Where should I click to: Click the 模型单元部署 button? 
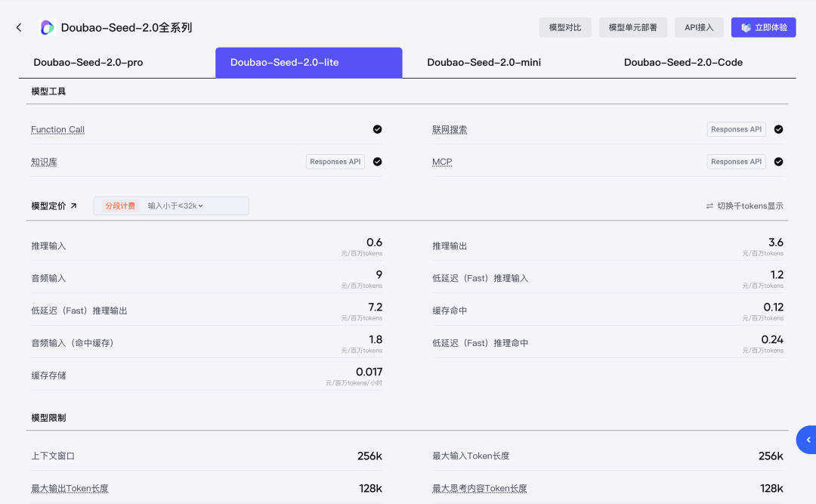pos(633,28)
